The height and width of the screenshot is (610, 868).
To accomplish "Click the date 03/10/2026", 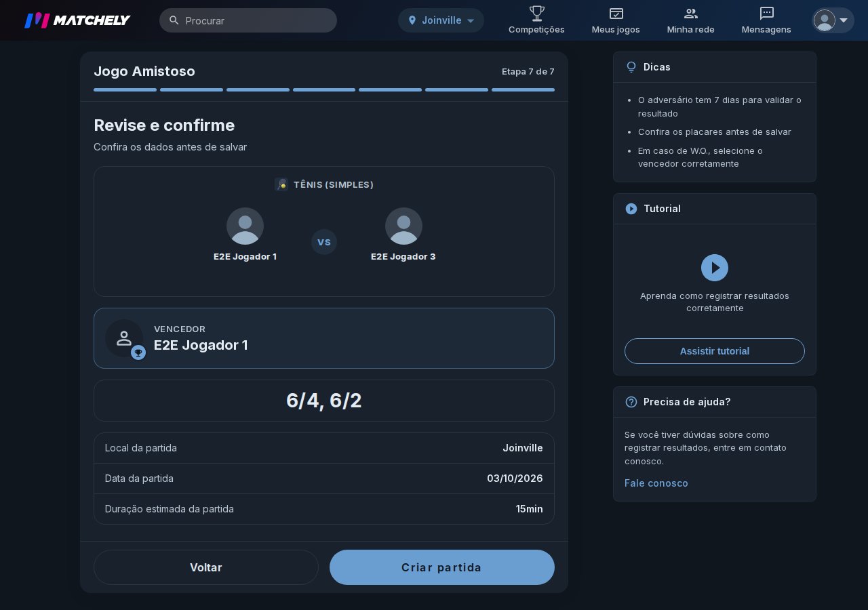I will tap(515, 479).
